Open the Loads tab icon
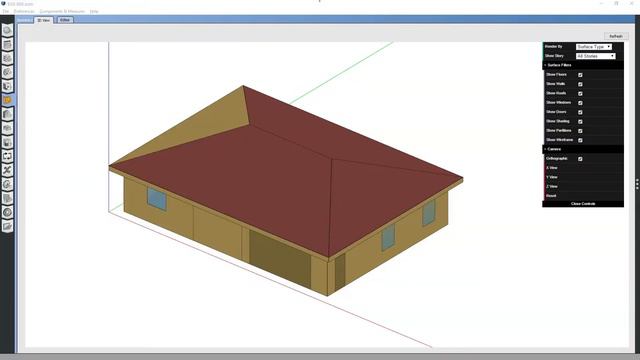 click(x=7, y=72)
